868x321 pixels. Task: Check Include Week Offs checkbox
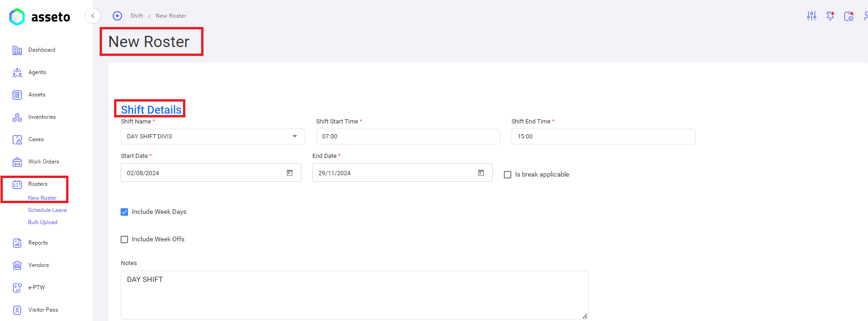click(x=124, y=239)
